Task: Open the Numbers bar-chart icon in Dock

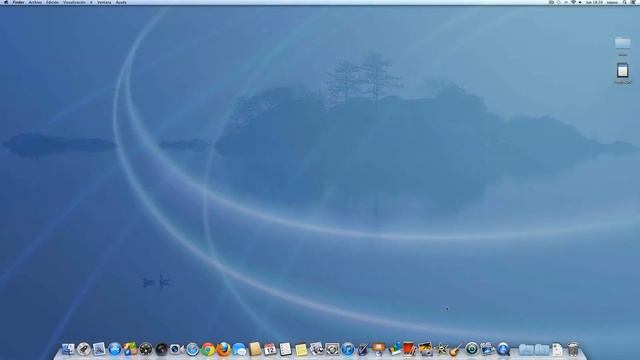Action: [394, 349]
